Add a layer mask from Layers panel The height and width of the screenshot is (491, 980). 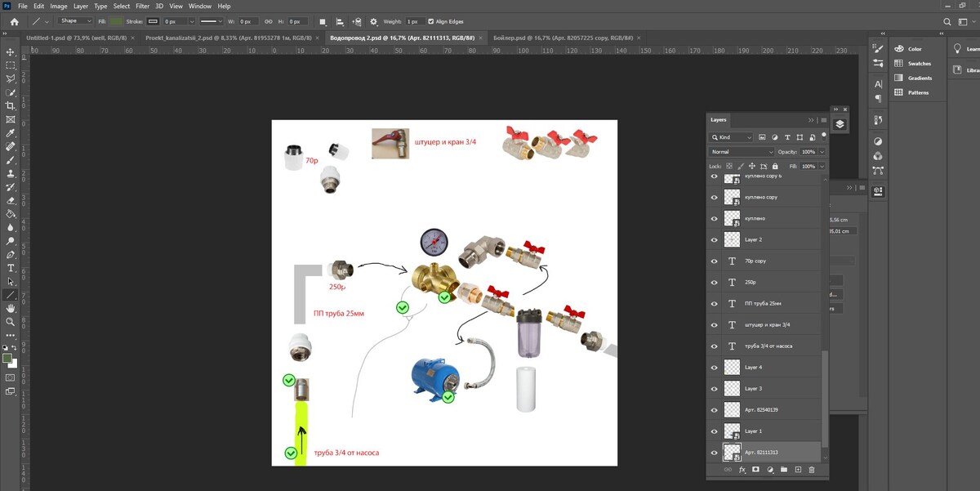click(756, 470)
